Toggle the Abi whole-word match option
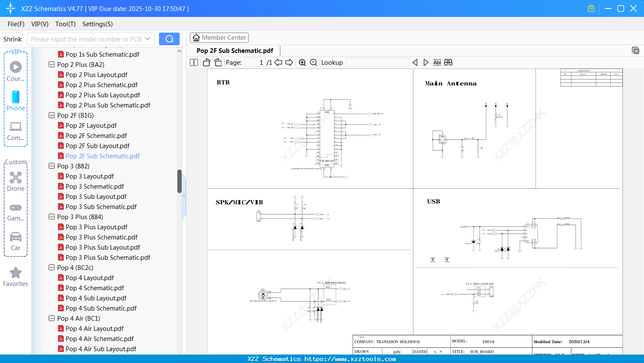Image resolution: width=644 pixels, height=363 pixels. [x=437, y=62]
